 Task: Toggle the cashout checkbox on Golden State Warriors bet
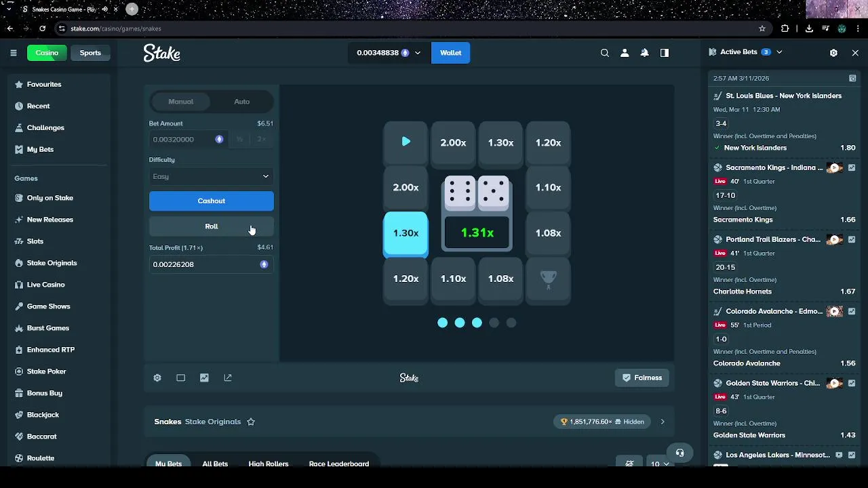pos(852,384)
